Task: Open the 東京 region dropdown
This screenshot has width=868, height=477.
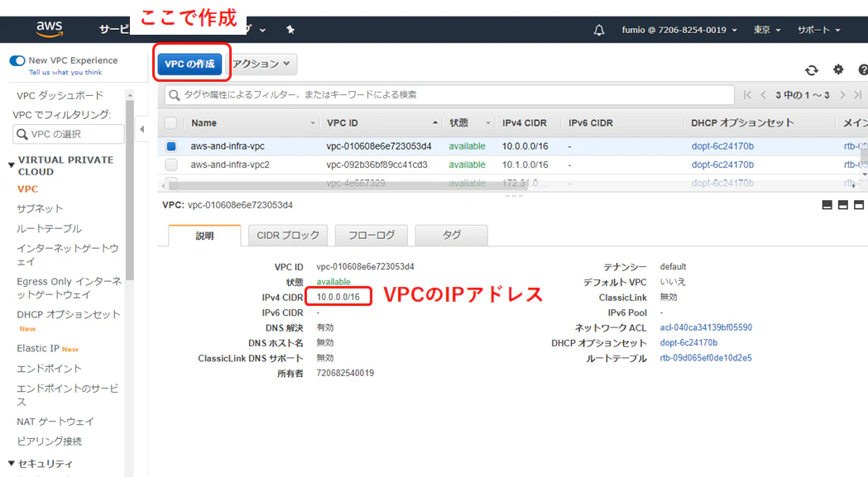Action: pyautogui.click(x=767, y=30)
